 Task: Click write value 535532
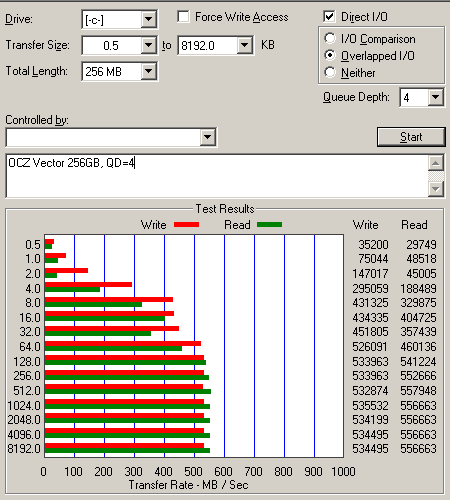(x=370, y=405)
